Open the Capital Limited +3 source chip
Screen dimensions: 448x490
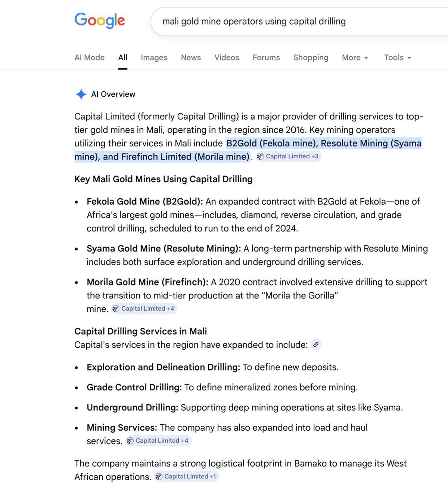tap(288, 156)
